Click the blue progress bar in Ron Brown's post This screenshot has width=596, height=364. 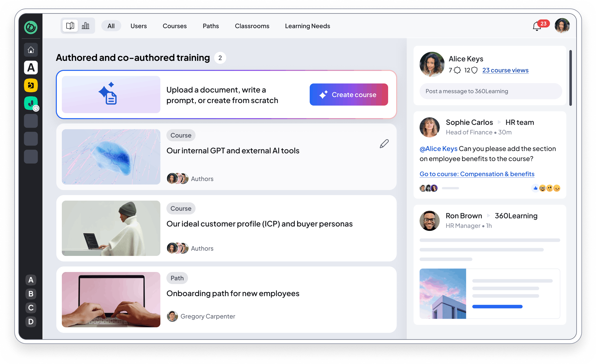(x=497, y=306)
